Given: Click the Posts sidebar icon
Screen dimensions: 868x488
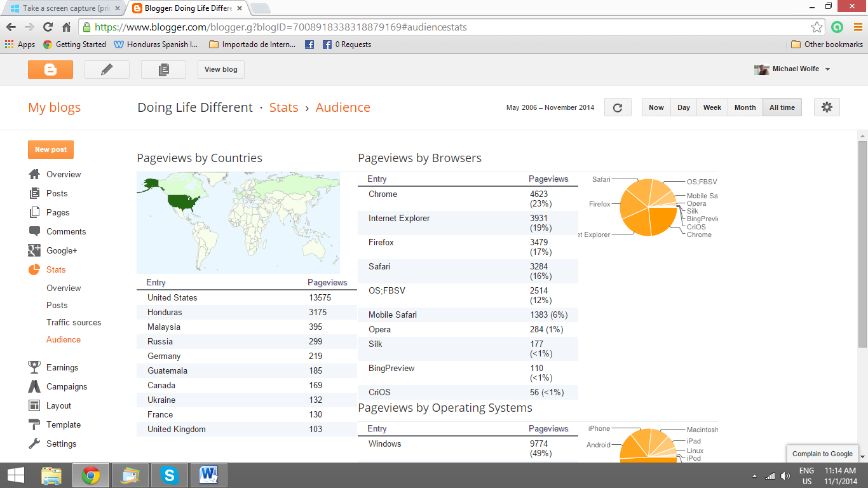Looking at the screenshot, I should point(34,193).
